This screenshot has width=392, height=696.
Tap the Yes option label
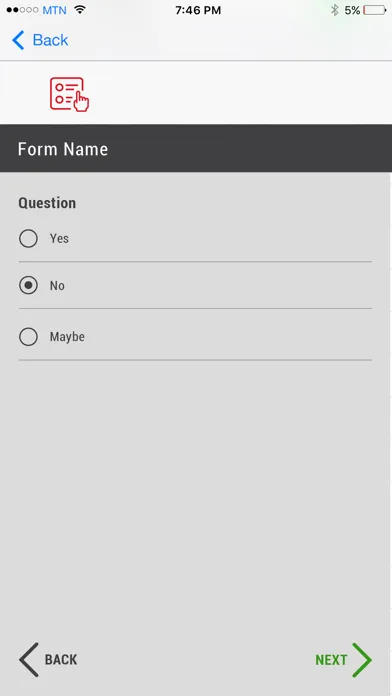pyautogui.click(x=59, y=238)
